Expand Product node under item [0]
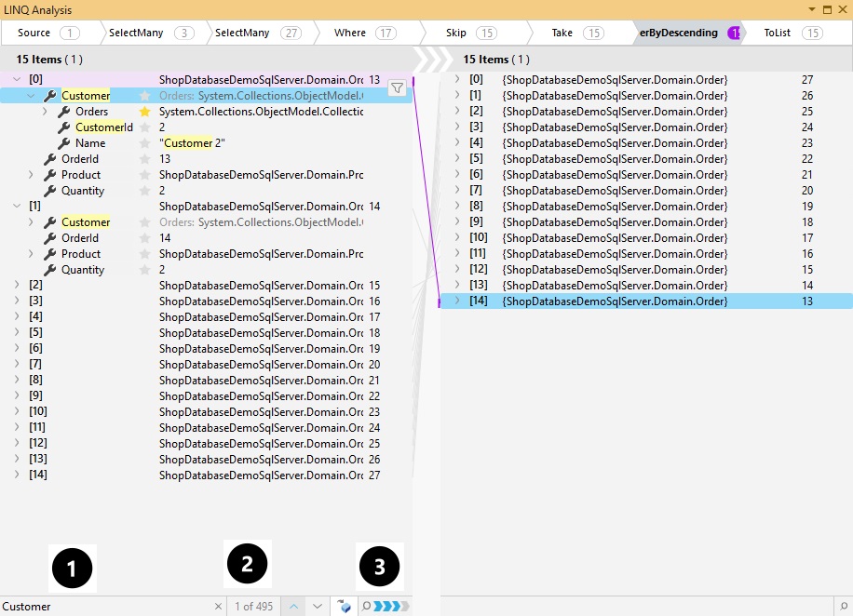 31,175
